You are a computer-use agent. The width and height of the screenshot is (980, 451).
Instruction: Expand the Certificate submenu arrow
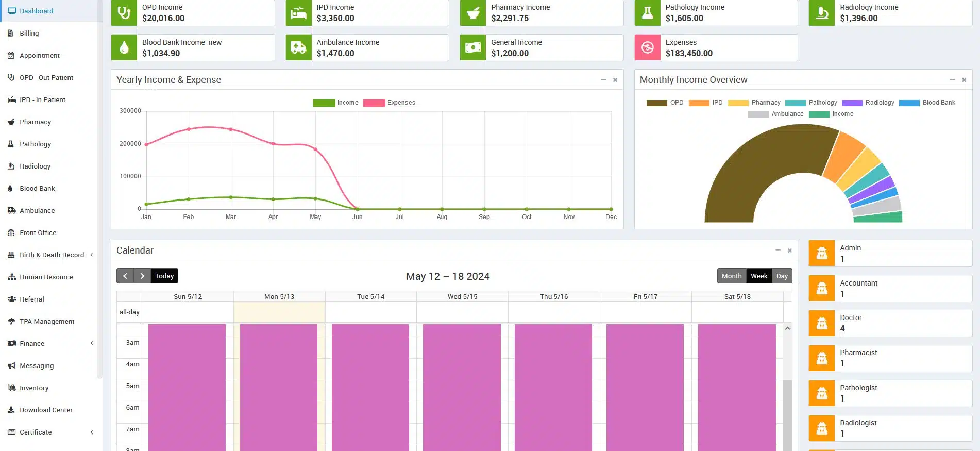pos(92,432)
